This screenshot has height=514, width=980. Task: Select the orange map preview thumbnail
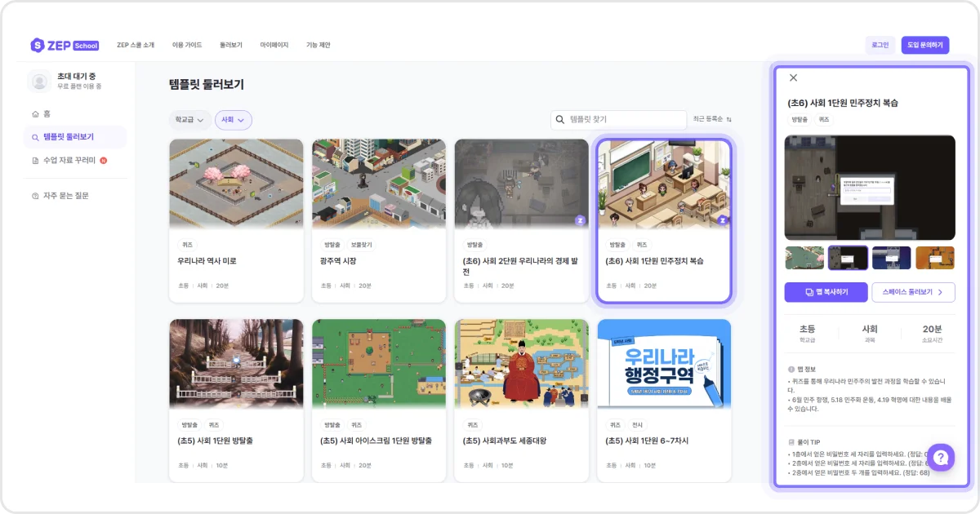(x=935, y=256)
